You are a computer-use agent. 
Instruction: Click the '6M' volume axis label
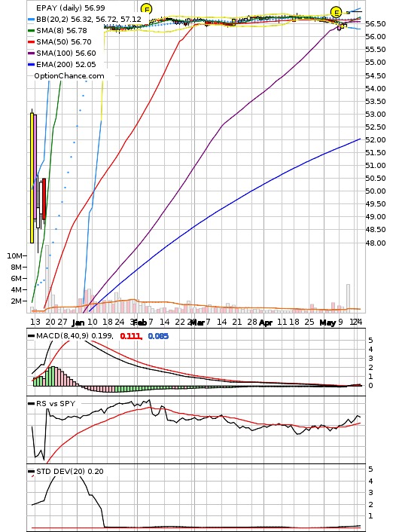[17, 278]
